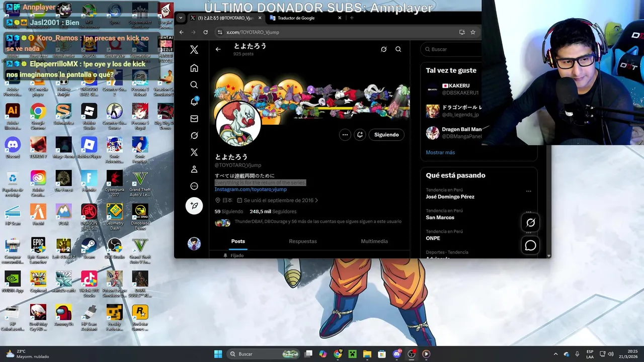Click search icon in profile header
This screenshot has width=644, height=362.
point(398,49)
